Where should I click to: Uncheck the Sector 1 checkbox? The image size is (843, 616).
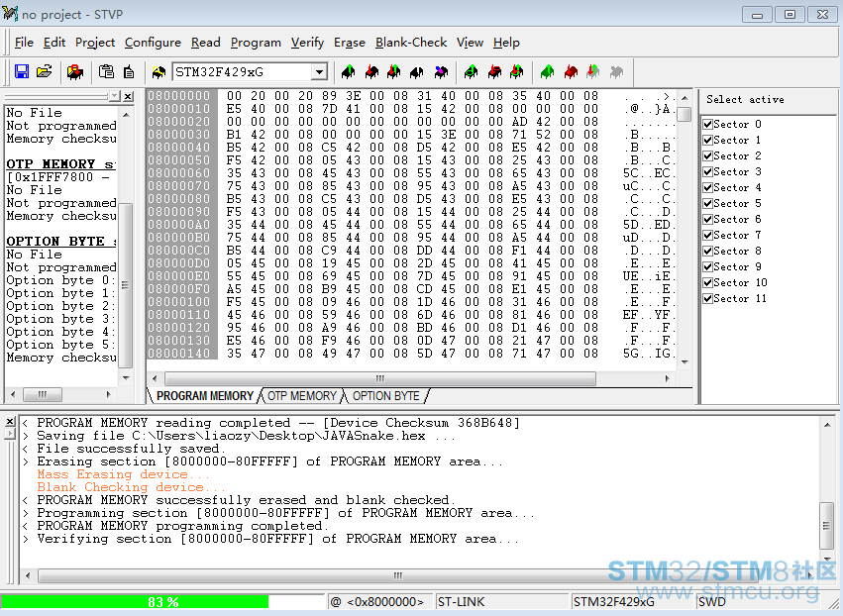[708, 140]
